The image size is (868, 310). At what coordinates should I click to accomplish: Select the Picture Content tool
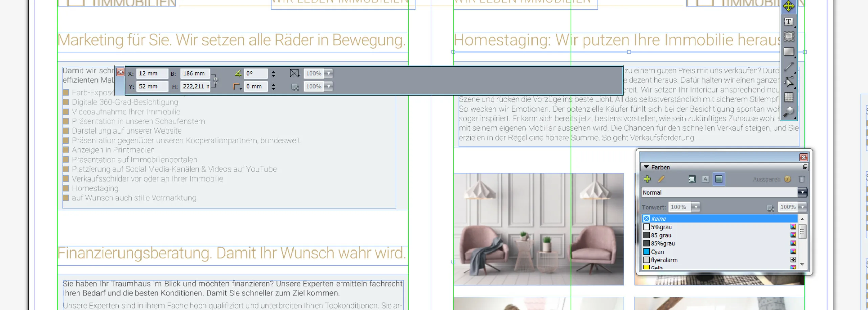(788, 37)
